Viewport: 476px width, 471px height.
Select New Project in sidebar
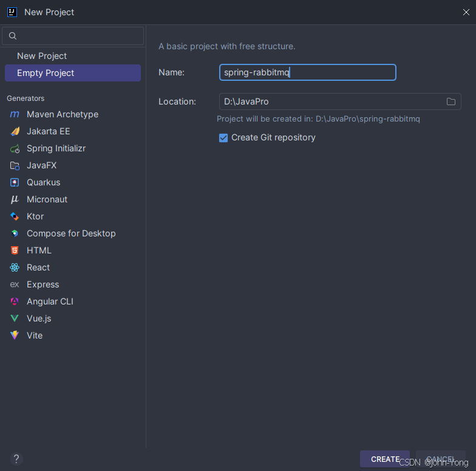[73, 56]
